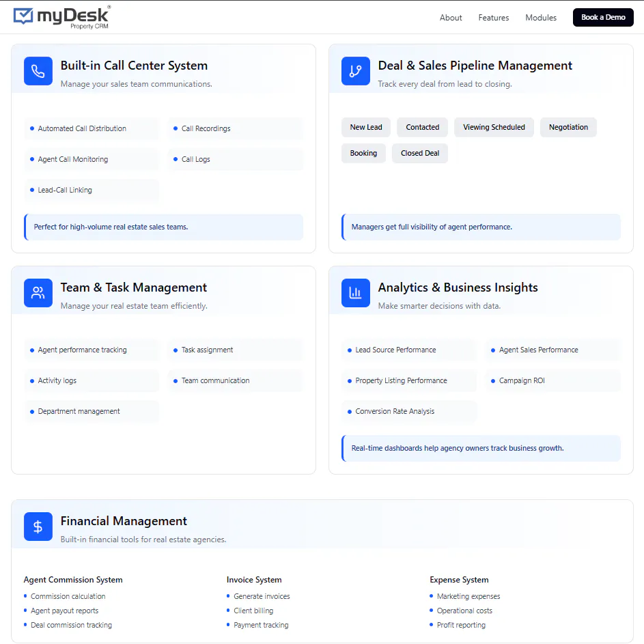The image size is (644, 644).
Task: Select the Contacted pipeline stage
Action: click(x=422, y=127)
